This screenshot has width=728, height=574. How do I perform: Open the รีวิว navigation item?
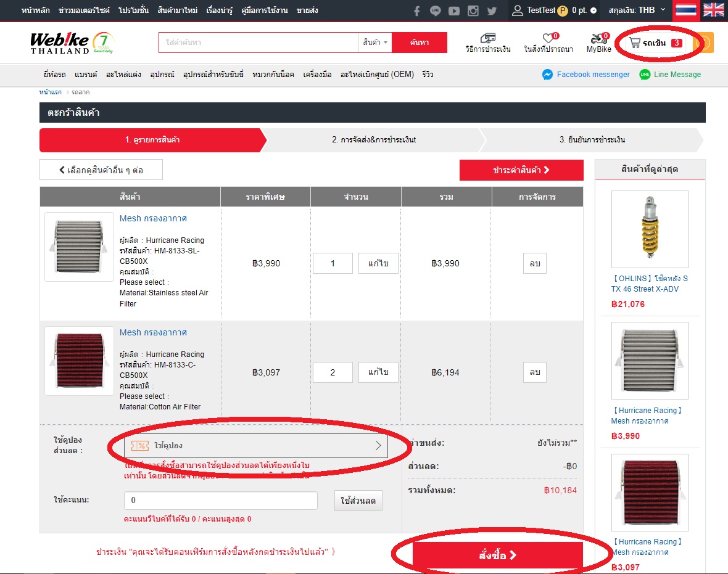[x=428, y=74]
